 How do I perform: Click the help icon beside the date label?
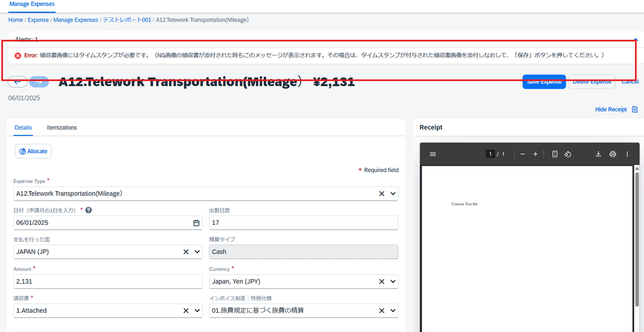pos(88,210)
